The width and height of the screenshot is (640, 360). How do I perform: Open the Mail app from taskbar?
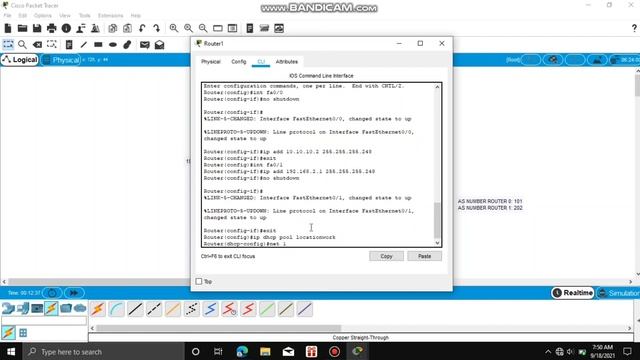click(288, 351)
